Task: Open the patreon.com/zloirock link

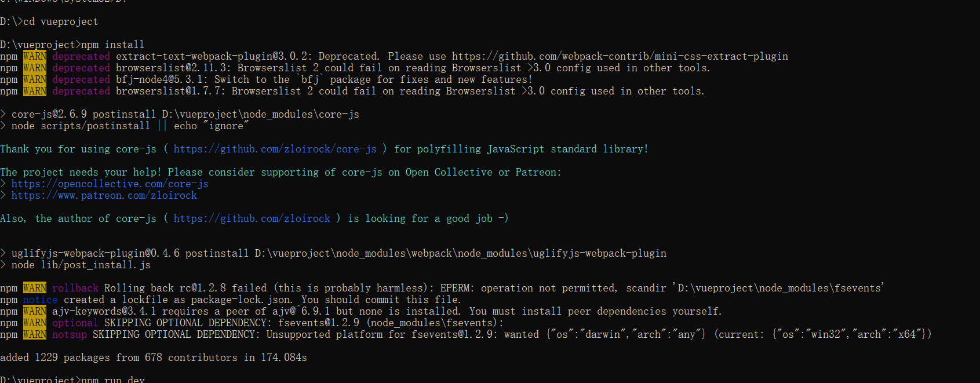Action: pos(104,195)
